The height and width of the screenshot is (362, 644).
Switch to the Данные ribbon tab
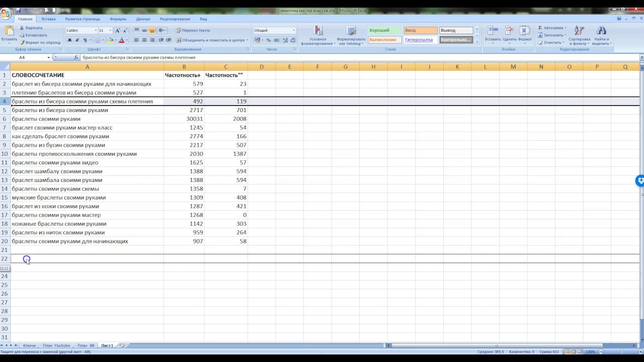(x=143, y=19)
